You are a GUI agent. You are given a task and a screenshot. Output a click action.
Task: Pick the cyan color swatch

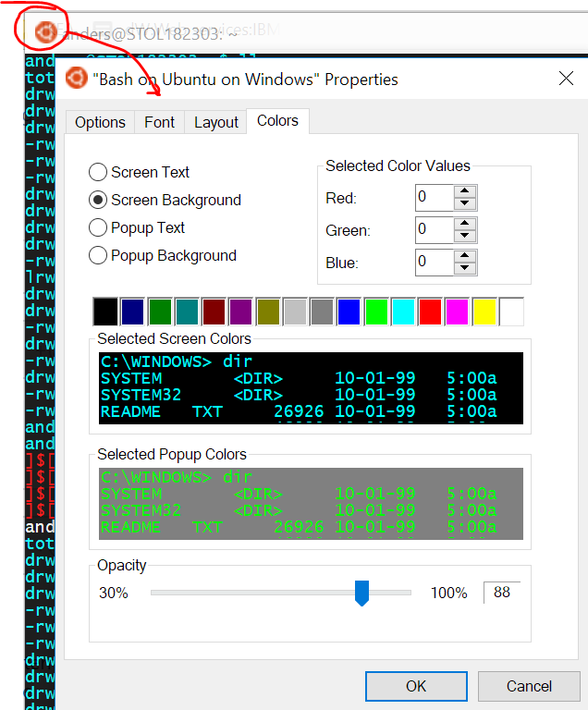pyautogui.click(x=403, y=312)
